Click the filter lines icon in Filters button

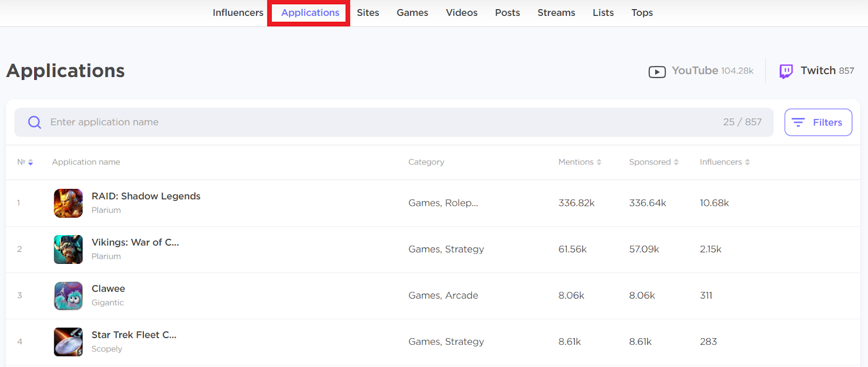point(798,123)
